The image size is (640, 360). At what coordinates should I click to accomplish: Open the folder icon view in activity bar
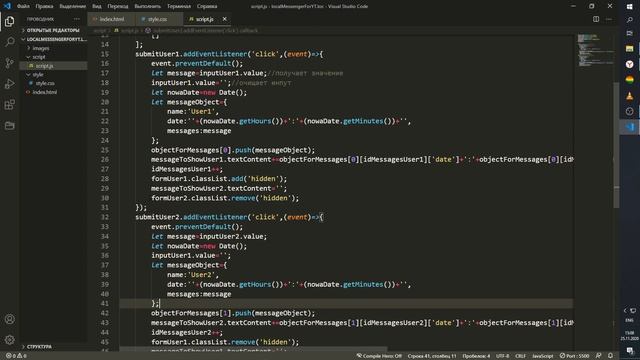point(9,125)
